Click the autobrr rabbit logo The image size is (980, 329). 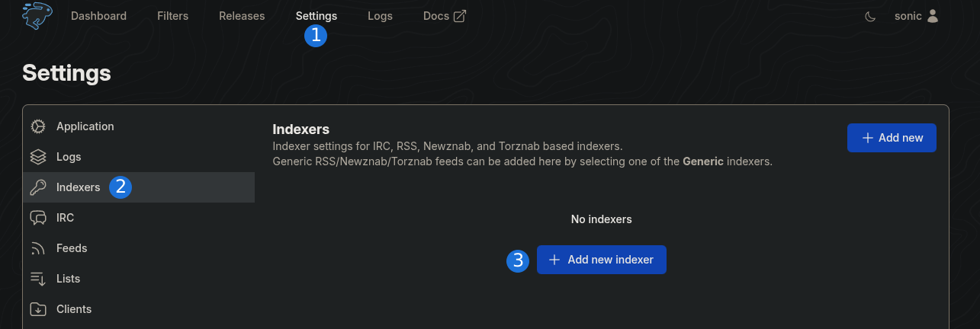37,16
